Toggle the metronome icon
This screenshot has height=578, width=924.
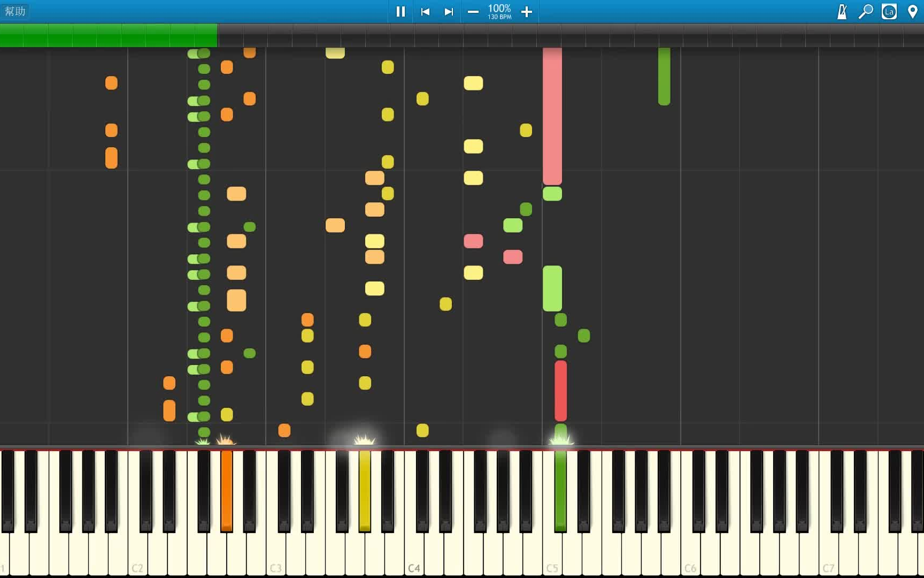842,11
